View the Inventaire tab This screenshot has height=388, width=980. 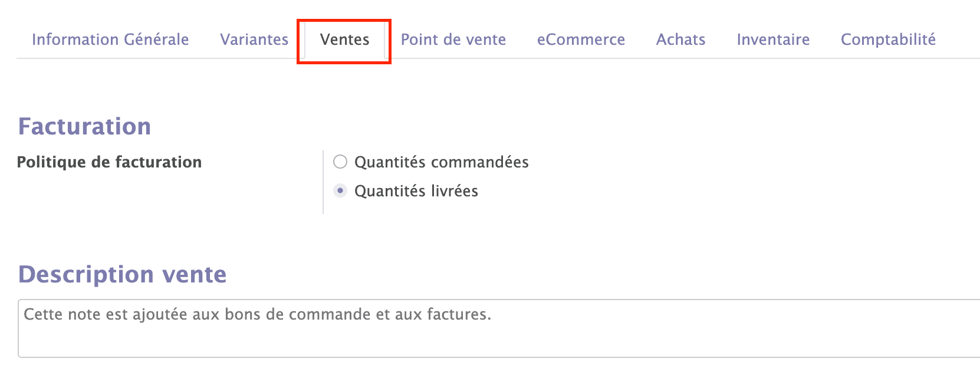(x=772, y=40)
